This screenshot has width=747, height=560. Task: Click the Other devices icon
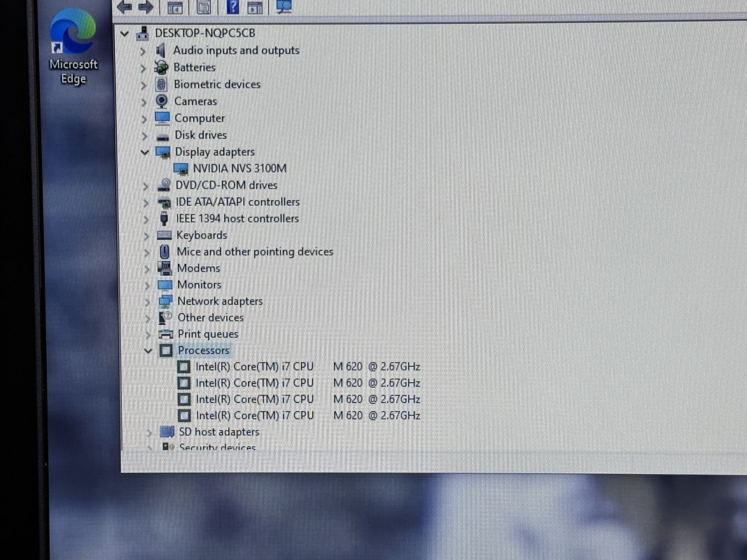coord(166,317)
